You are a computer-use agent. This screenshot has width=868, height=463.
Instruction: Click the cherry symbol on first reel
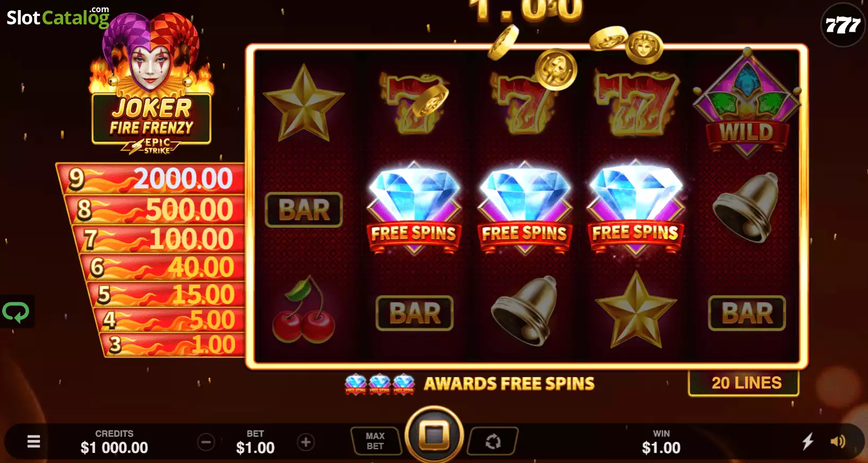click(303, 310)
